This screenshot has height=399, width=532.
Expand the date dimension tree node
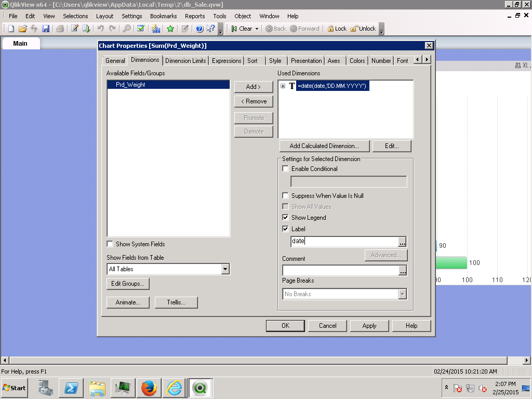point(283,86)
